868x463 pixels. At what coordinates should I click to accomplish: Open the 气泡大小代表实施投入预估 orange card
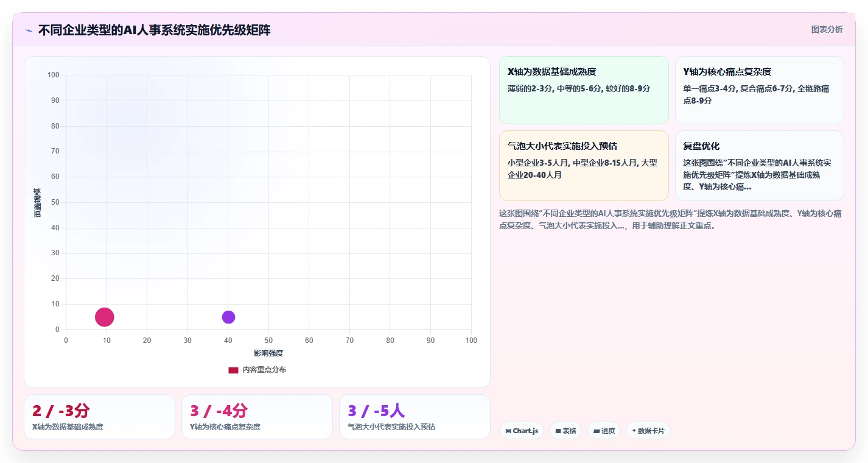tap(584, 165)
